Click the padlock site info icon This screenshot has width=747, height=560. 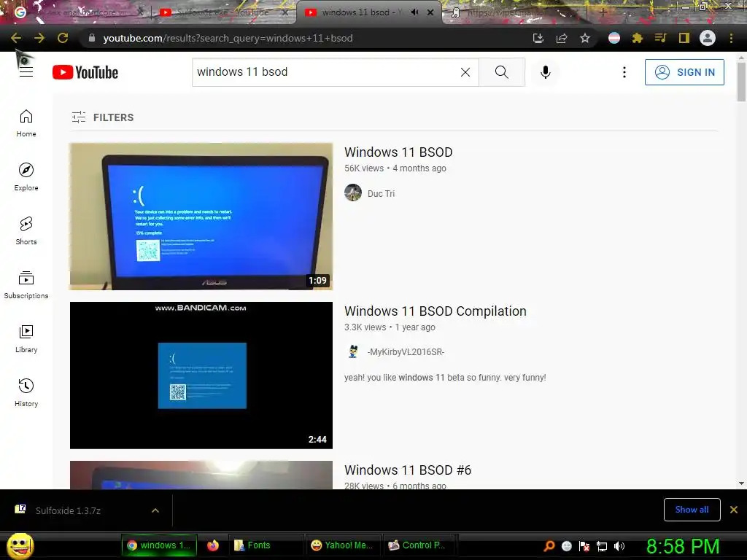(x=92, y=38)
